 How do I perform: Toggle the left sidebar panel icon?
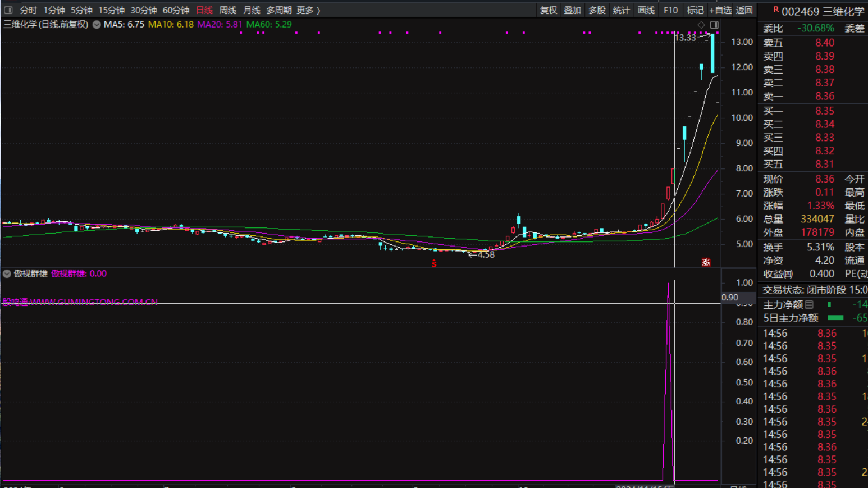8,10
